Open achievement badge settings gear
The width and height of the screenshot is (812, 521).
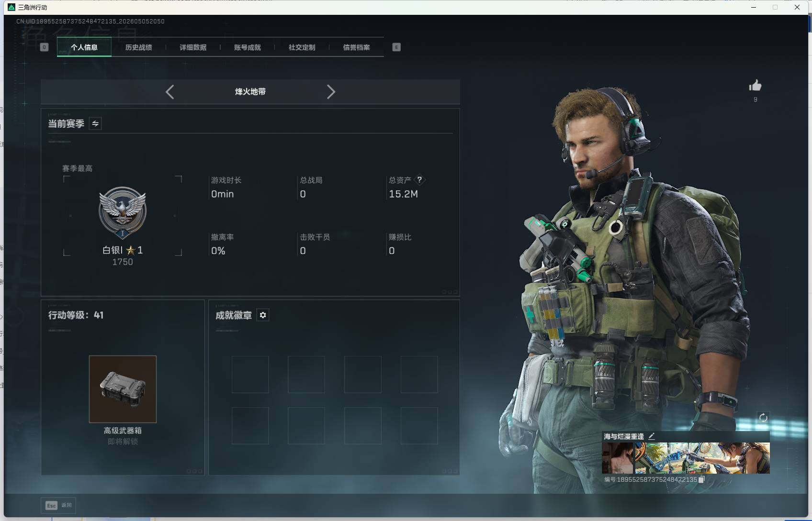click(263, 315)
